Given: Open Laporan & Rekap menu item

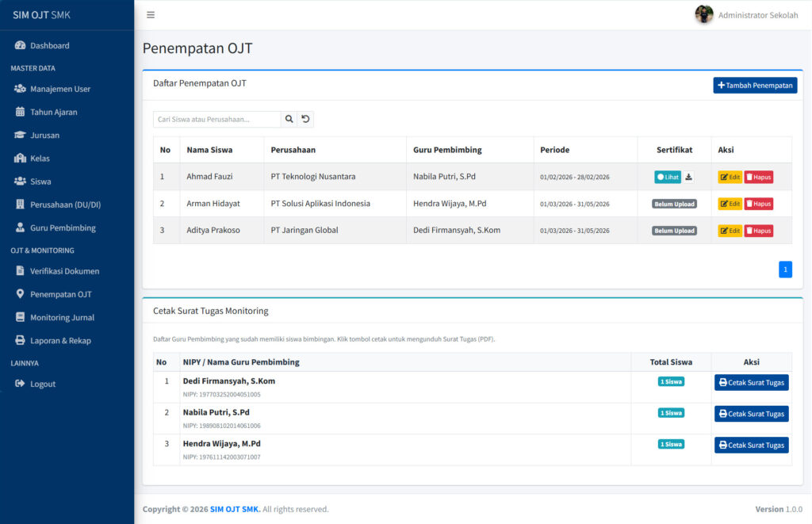Looking at the screenshot, I should tap(60, 341).
